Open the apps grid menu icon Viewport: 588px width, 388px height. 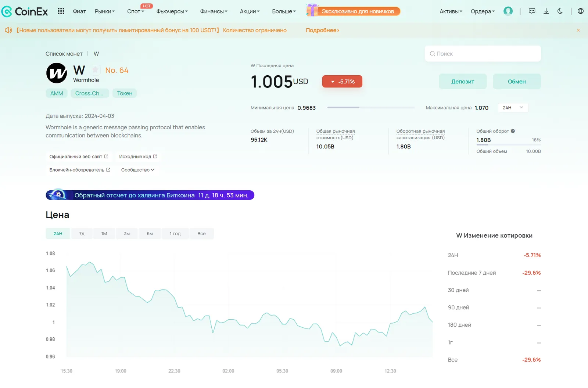61,11
